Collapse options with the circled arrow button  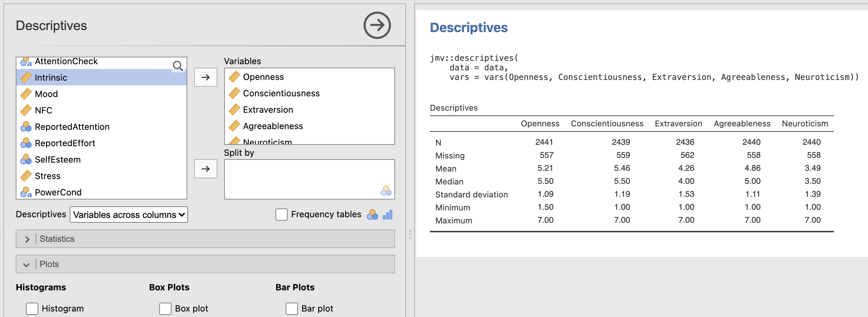point(377,25)
